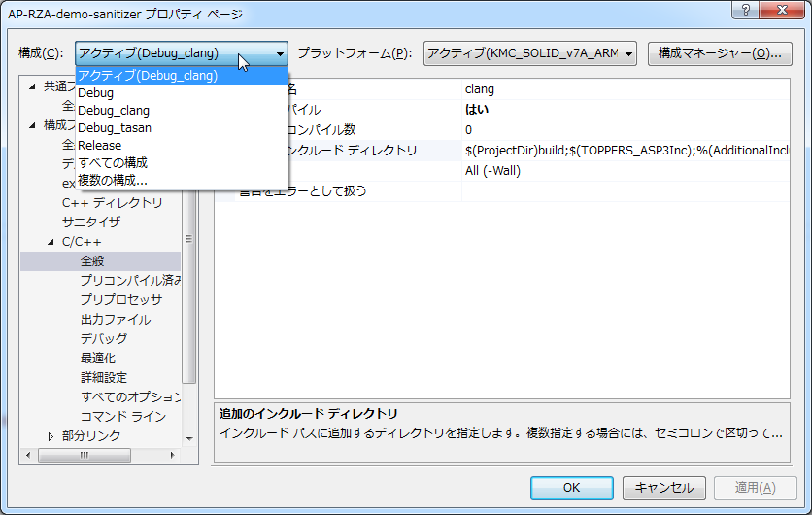
Task: Collapse the C/C++ tree node
Action: tap(51, 242)
